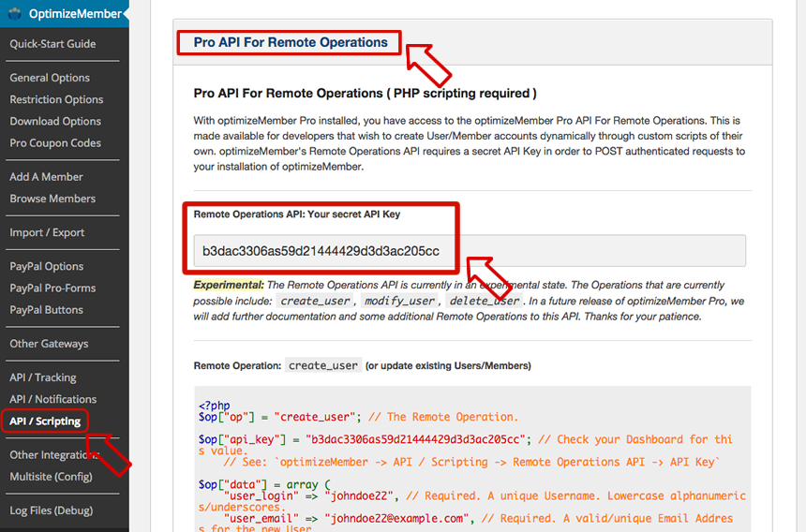Viewport: 806px width, 532px height.
Task: Open API / Tracking page
Action: [43, 377]
